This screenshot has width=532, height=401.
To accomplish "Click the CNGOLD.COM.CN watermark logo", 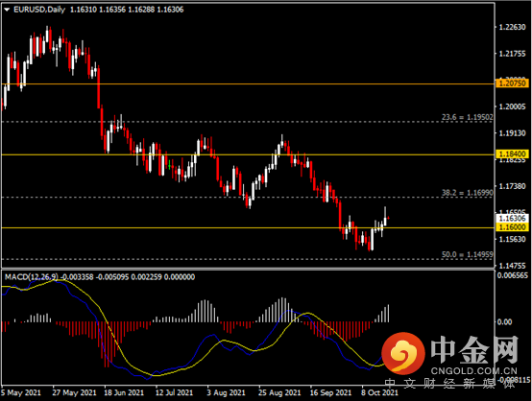I will [x=449, y=358].
